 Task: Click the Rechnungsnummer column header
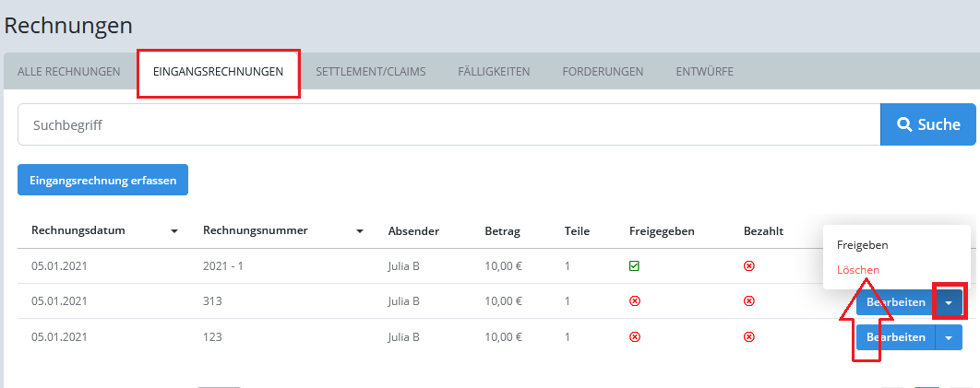[255, 230]
